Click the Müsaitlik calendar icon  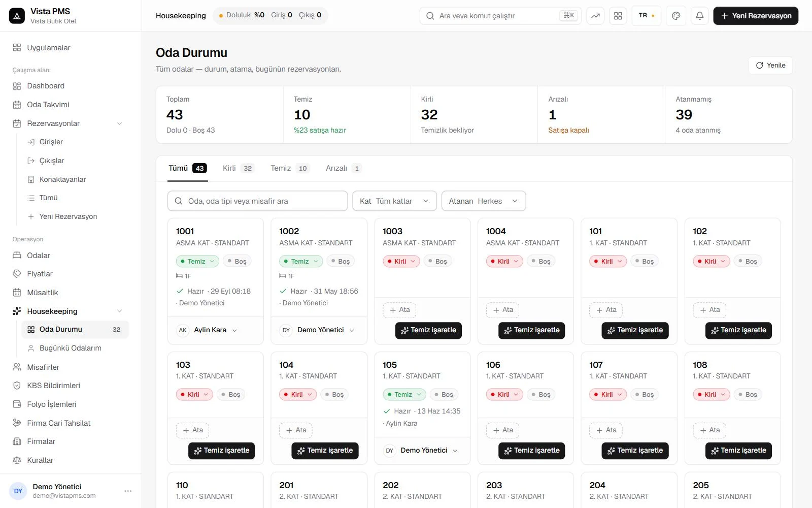pos(17,293)
